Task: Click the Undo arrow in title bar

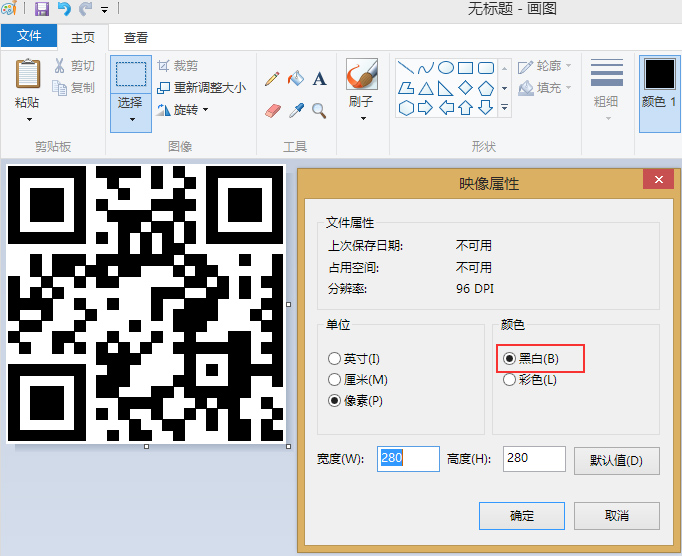Action: [64, 8]
